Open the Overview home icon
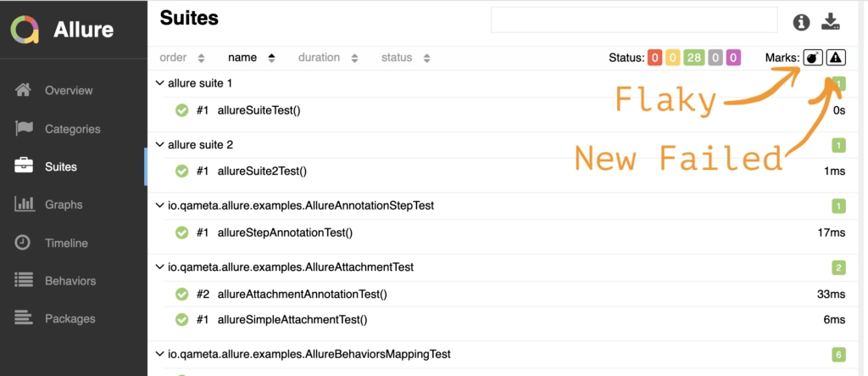This screenshot has width=868, height=376. coord(24,90)
